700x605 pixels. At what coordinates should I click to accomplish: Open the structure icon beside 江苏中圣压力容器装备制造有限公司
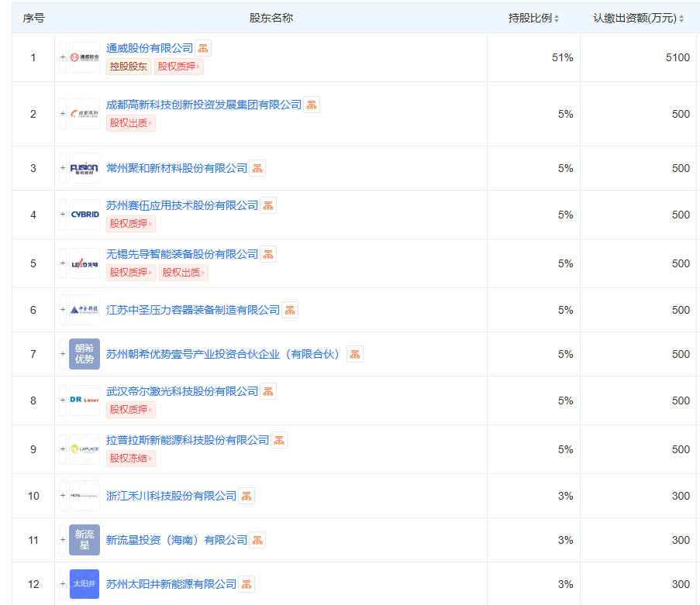pyautogui.click(x=290, y=310)
